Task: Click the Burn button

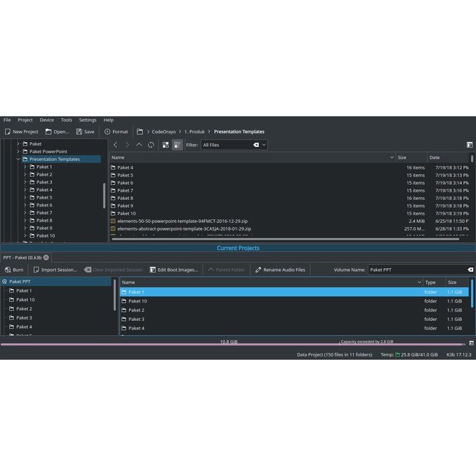Action: pos(14,270)
